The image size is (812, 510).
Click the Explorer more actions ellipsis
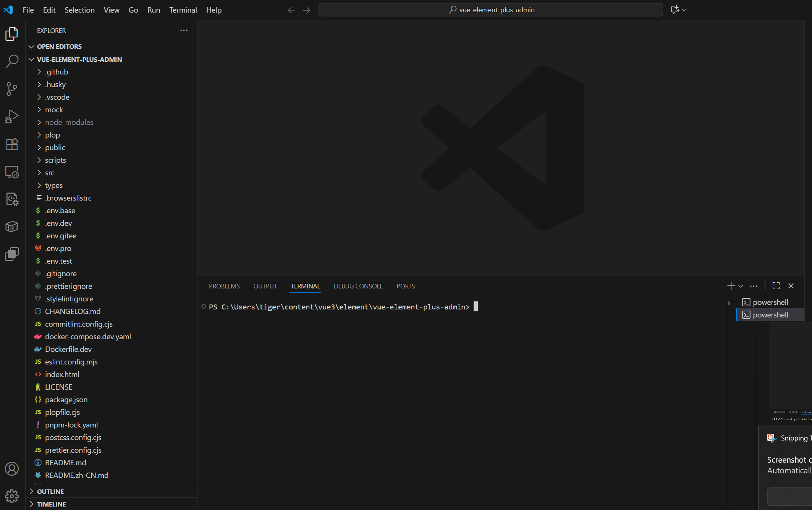184,30
